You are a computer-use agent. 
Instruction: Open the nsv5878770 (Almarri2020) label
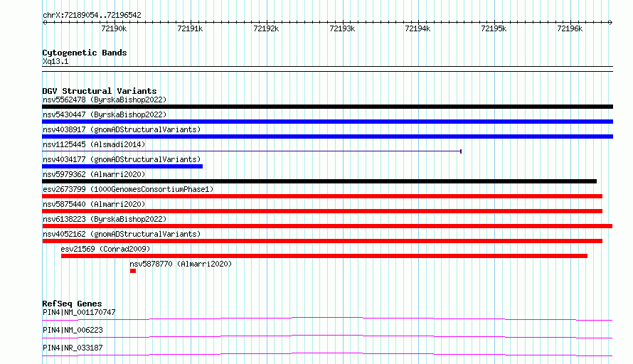click(181, 264)
